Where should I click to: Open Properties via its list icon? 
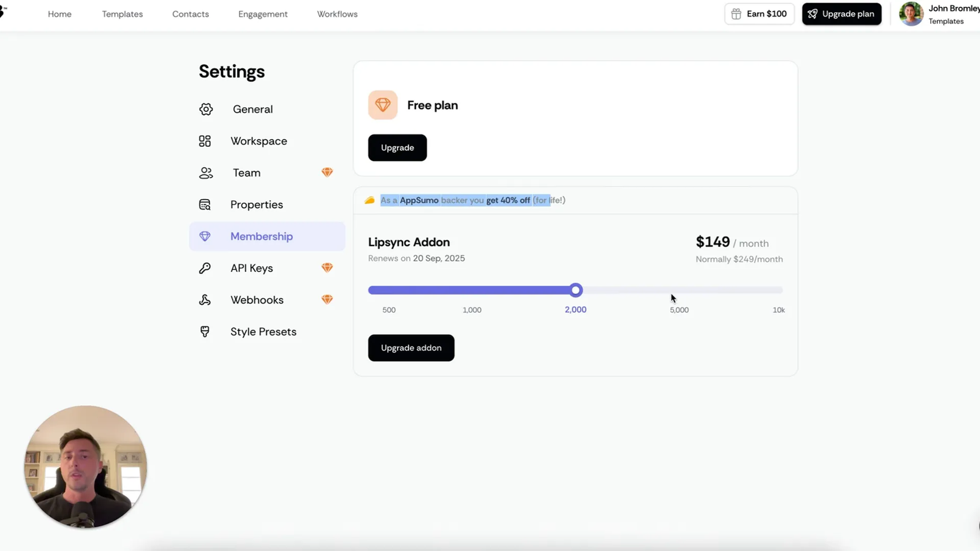pyautogui.click(x=205, y=204)
